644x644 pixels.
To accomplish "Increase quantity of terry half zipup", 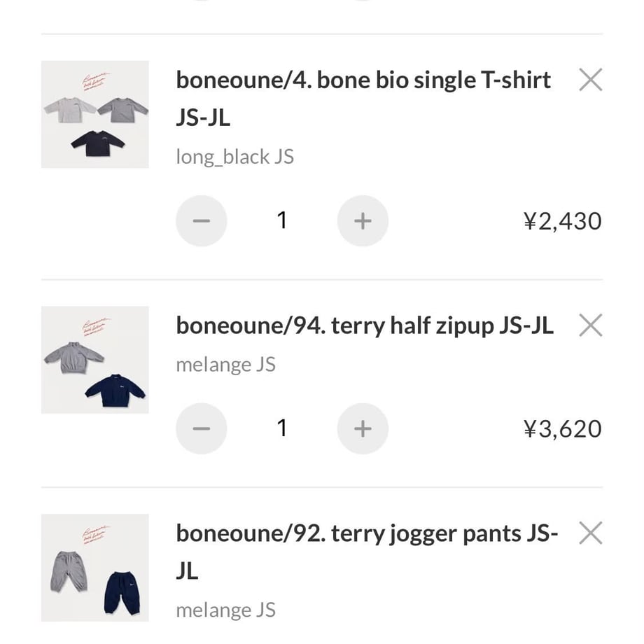I will pyautogui.click(x=363, y=429).
